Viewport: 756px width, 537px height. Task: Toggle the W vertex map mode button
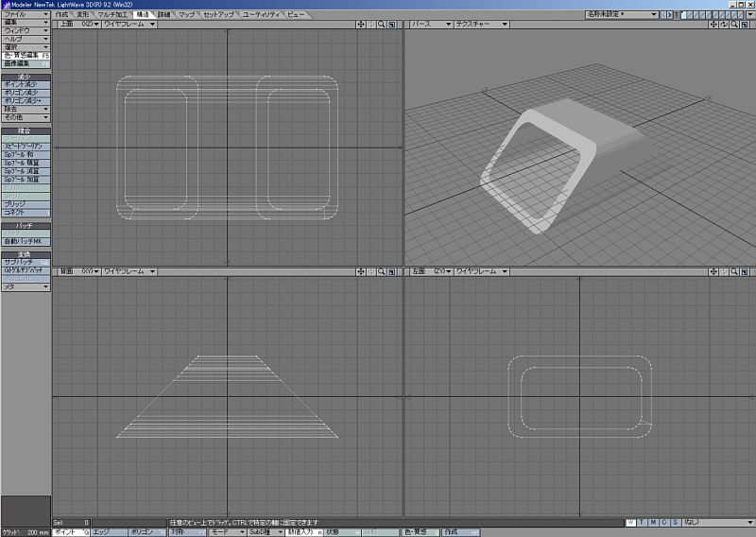(631, 522)
